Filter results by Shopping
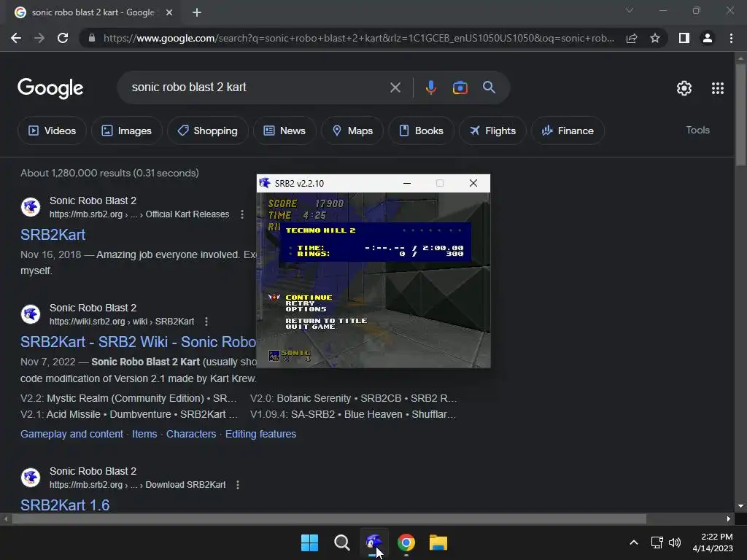Viewport: 747px width, 560px height. (x=207, y=131)
